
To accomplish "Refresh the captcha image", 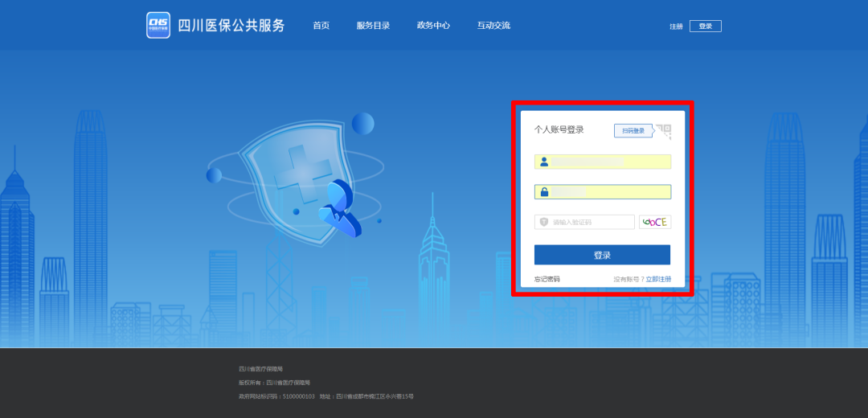I will click(655, 222).
